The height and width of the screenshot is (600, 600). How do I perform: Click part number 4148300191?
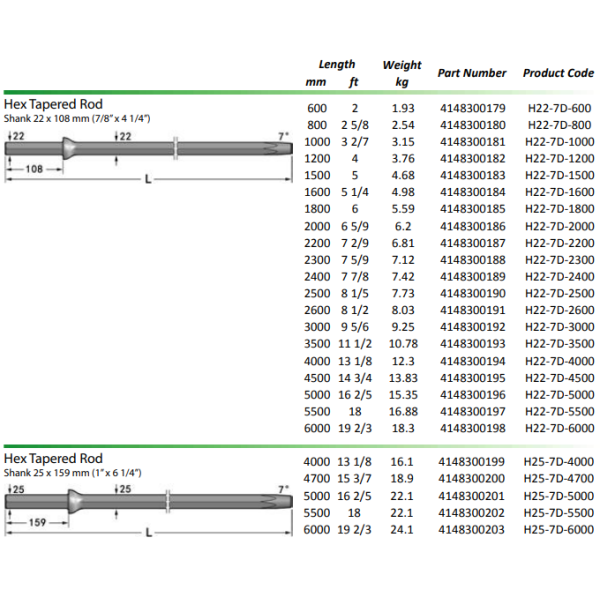tap(473, 310)
